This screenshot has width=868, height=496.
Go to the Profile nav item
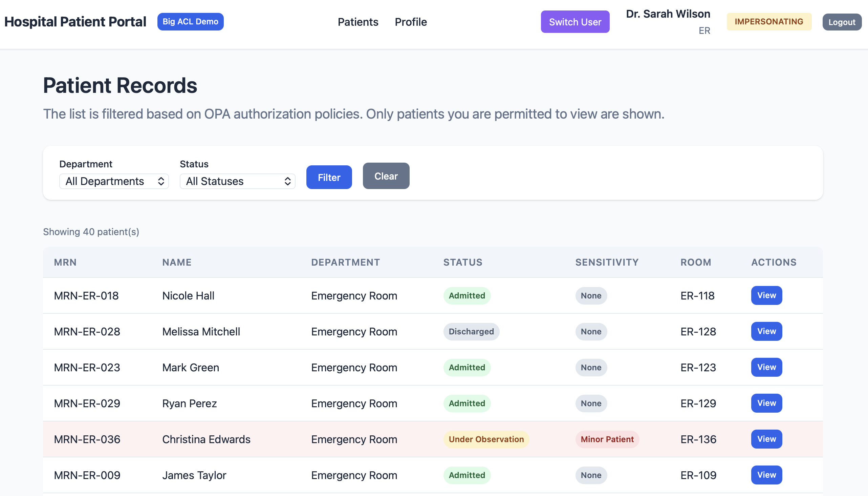pyautogui.click(x=411, y=22)
